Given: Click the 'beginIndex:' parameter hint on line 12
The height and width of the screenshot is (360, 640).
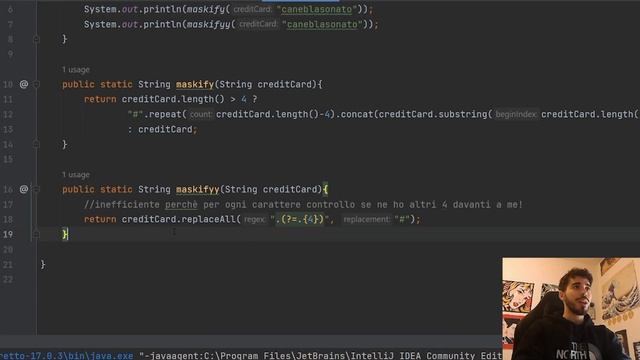Looking at the screenshot, I should (x=516, y=115).
